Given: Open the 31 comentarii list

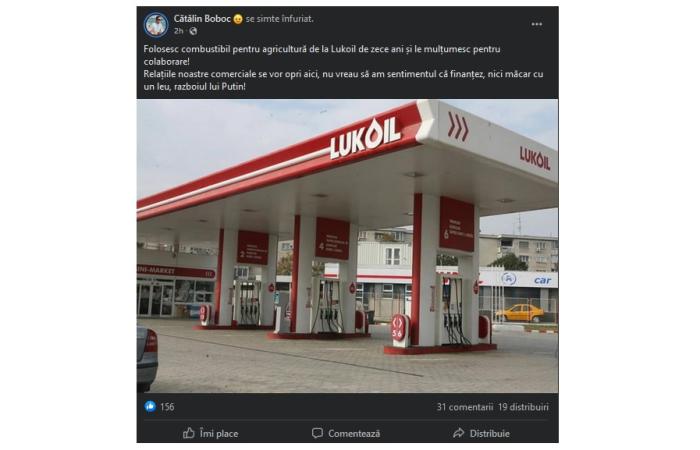Looking at the screenshot, I should [x=464, y=407].
